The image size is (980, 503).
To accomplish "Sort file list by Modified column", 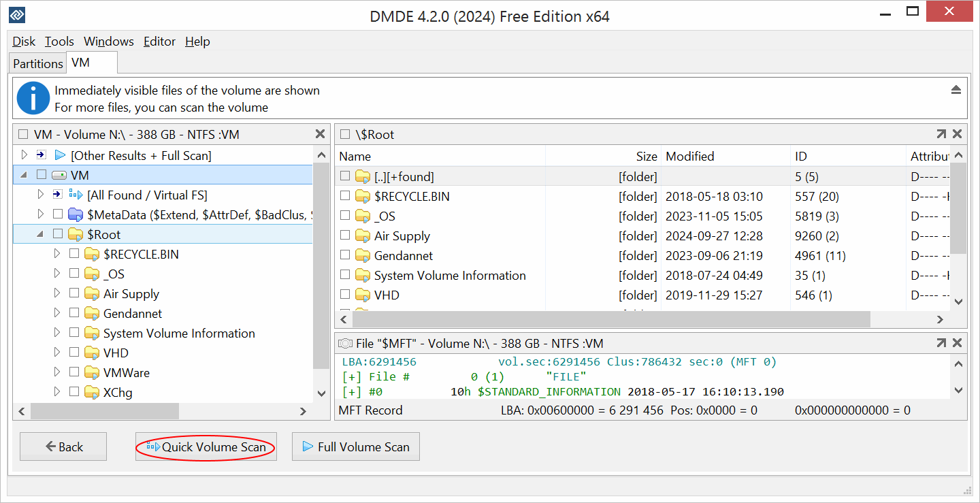I will (725, 157).
